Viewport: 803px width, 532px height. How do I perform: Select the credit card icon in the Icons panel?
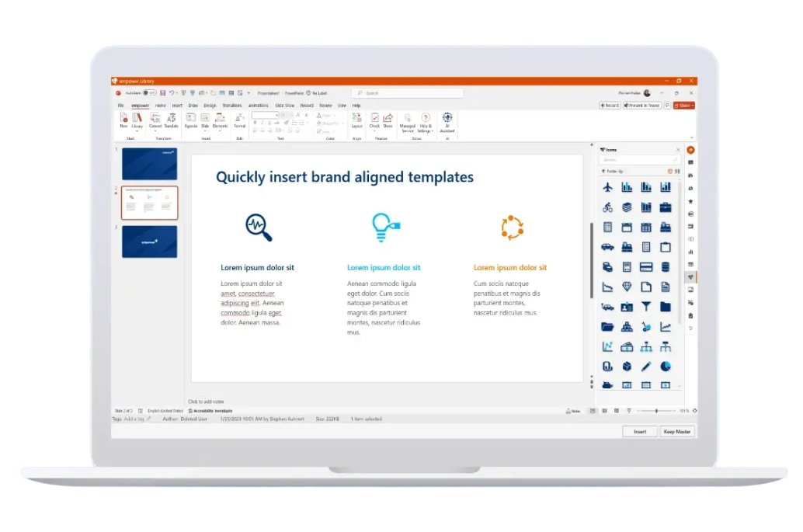646,267
